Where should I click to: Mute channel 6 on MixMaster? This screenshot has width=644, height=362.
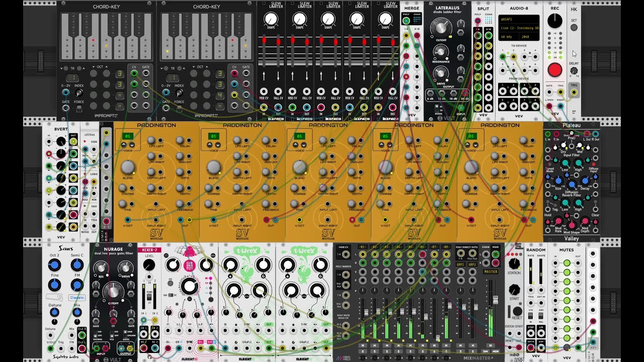click(x=423, y=345)
